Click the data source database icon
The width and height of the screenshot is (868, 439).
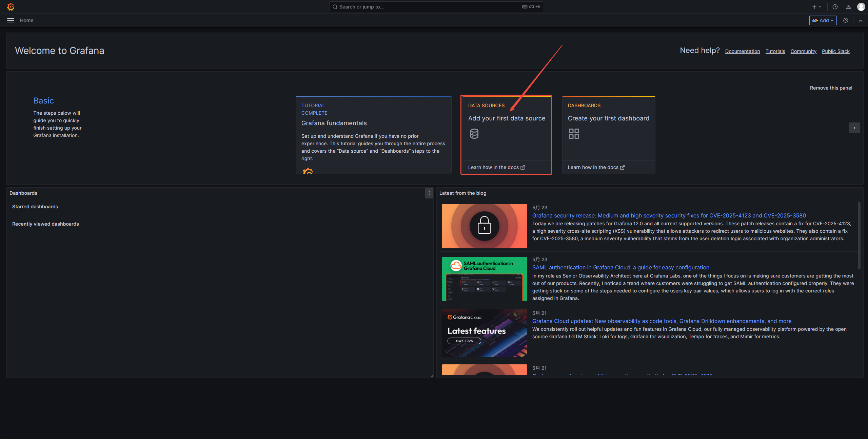click(474, 134)
